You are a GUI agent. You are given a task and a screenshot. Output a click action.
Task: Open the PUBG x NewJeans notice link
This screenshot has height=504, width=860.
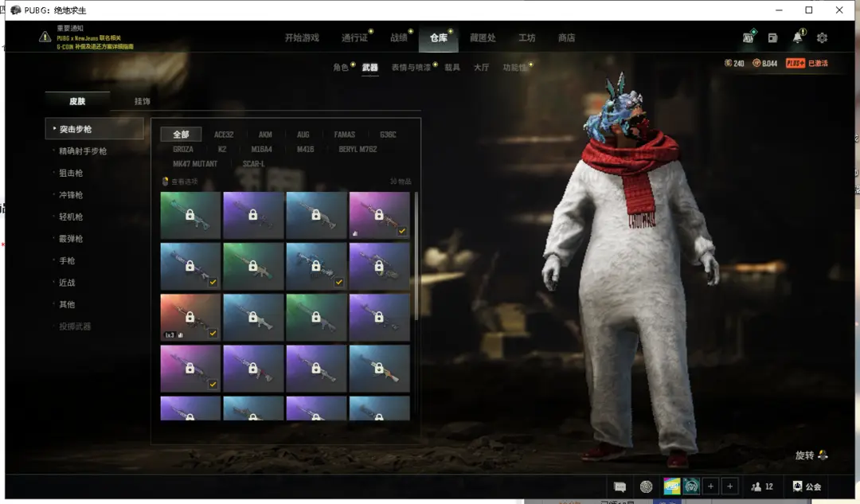point(89,38)
